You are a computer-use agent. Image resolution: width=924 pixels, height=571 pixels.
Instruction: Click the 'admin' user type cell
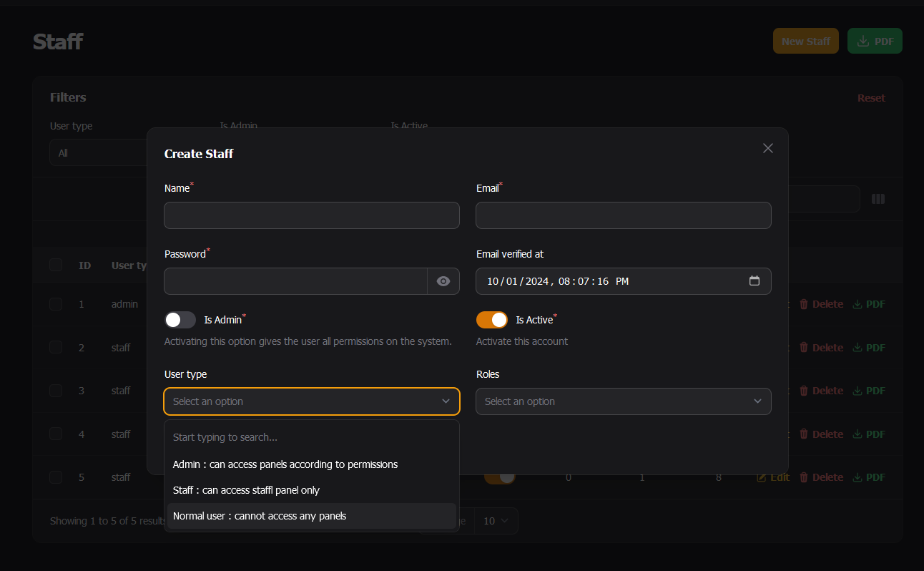(124, 304)
